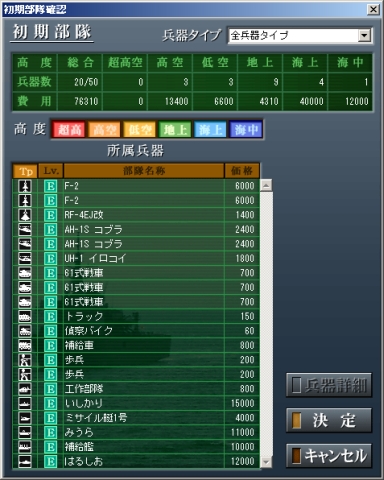The width and height of the screenshot is (384, 480).
Task: Click the RF-4EJ改 aircraft type icon
Action: coord(25,215)
